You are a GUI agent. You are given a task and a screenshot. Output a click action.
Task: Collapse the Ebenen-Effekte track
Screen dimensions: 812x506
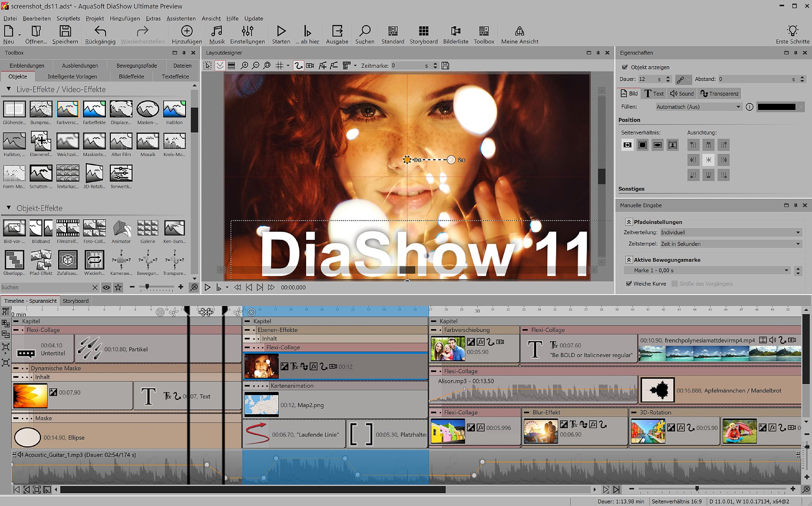tap(247, 330)
